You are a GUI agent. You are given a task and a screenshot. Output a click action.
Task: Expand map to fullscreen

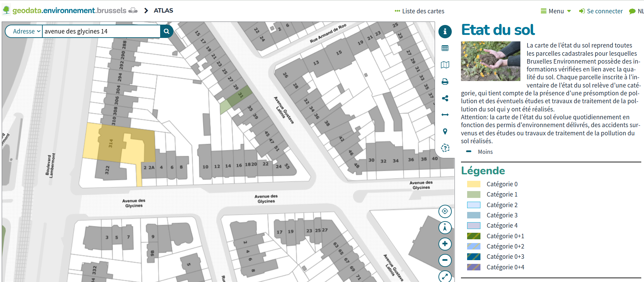(445, 277)
